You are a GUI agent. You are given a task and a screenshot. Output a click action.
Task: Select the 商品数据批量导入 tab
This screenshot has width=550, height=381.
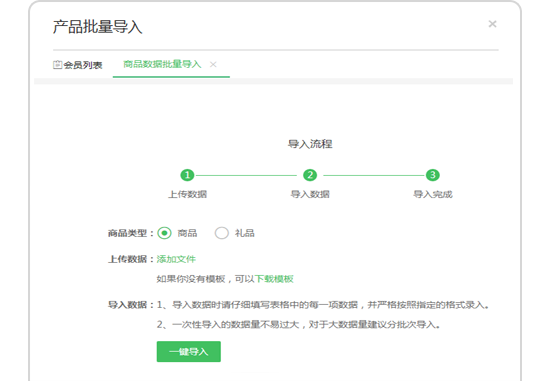pyautogui.click(x=162, y=64)
